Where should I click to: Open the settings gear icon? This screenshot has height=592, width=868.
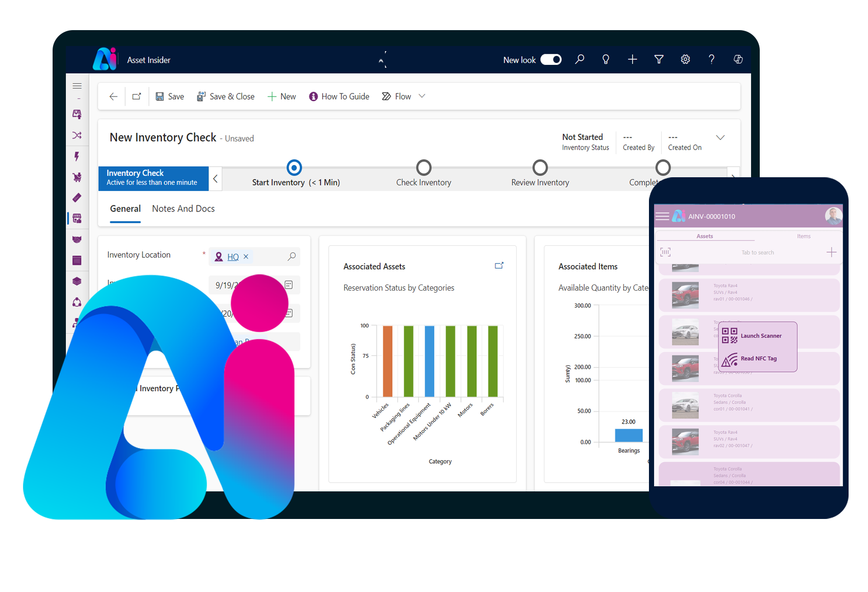(685, 59)
